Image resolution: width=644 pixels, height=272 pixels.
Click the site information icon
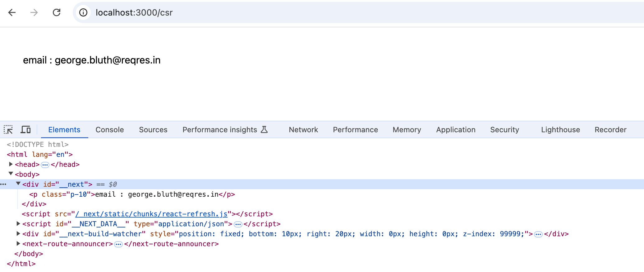tap(83, 12)
